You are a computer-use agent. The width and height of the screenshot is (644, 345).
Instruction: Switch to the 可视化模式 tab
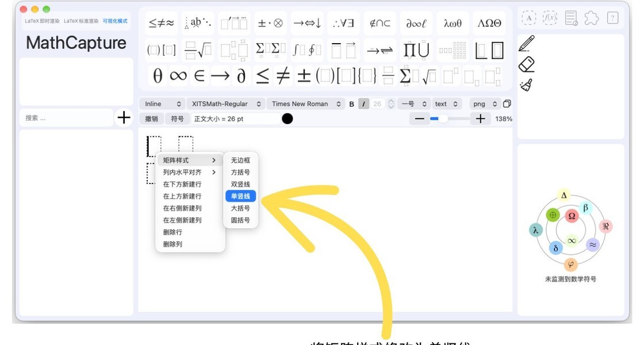pyautogui.click(x=115, y=21)
